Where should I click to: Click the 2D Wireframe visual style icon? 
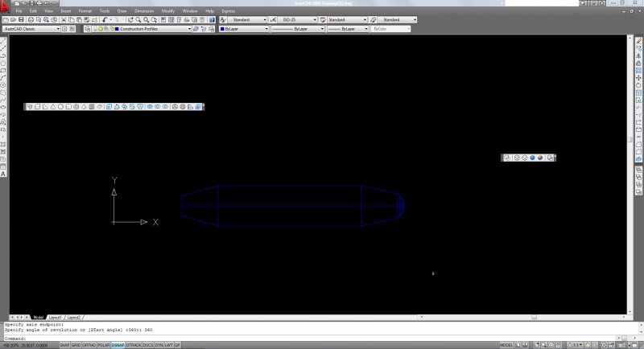point(507,158)
